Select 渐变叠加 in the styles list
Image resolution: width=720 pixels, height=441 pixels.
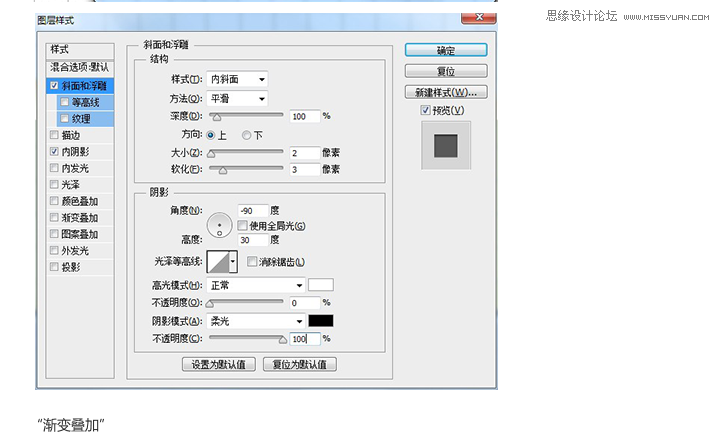tap(80, 218)
